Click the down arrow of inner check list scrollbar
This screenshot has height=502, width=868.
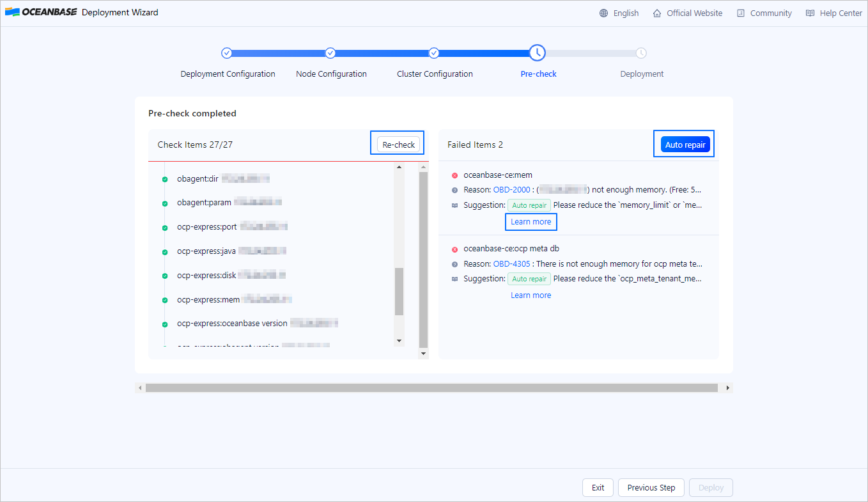[399, 340]
